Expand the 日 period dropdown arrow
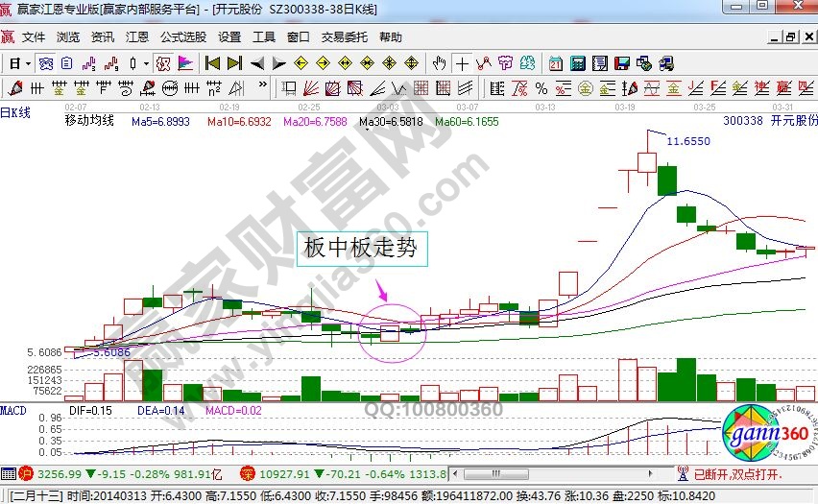 tap(29, 63)
